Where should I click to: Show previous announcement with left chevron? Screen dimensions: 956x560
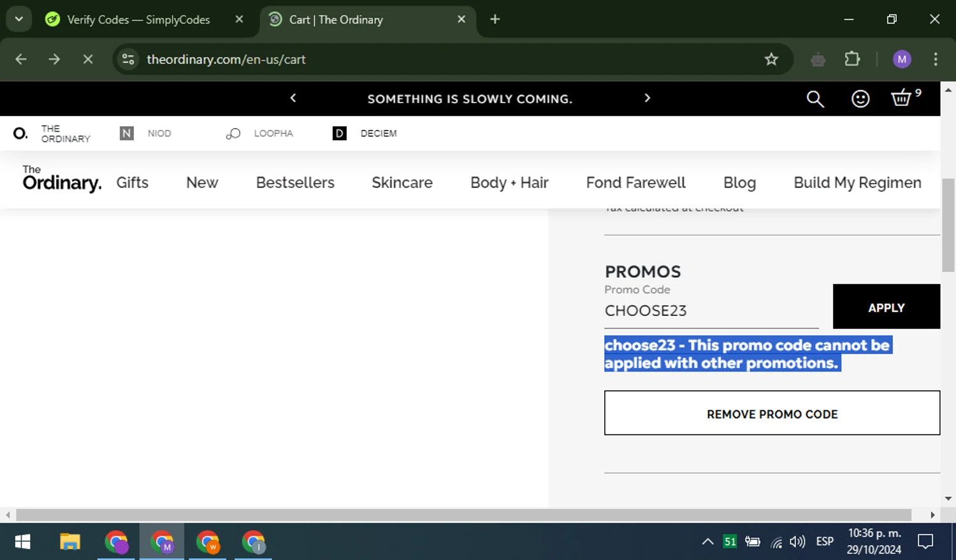[293, 98]
